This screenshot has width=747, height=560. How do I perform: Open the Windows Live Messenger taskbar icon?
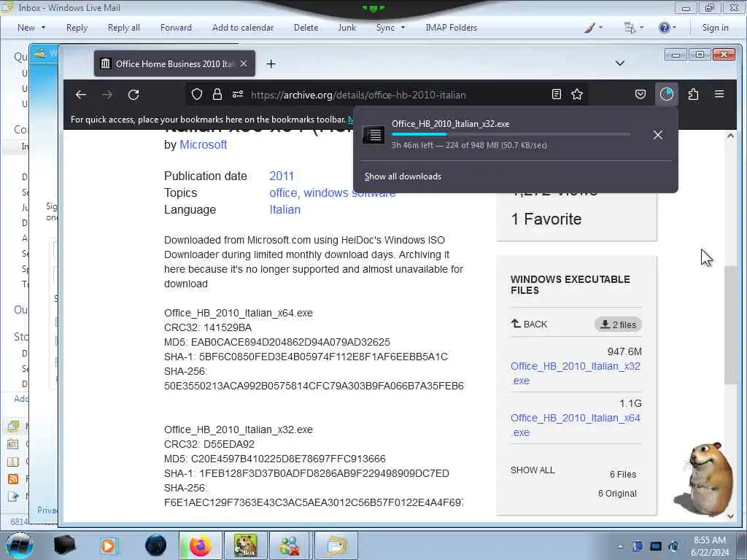(290, 545)
